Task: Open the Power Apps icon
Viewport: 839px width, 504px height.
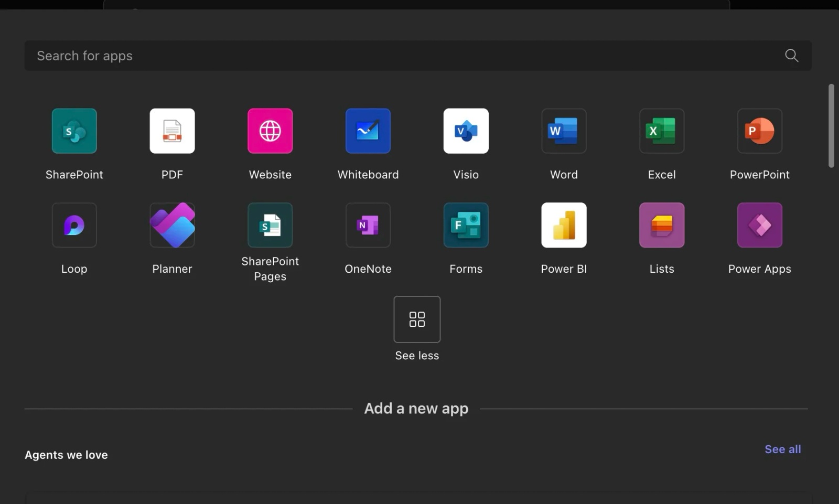Action: (x=760, y=225)
